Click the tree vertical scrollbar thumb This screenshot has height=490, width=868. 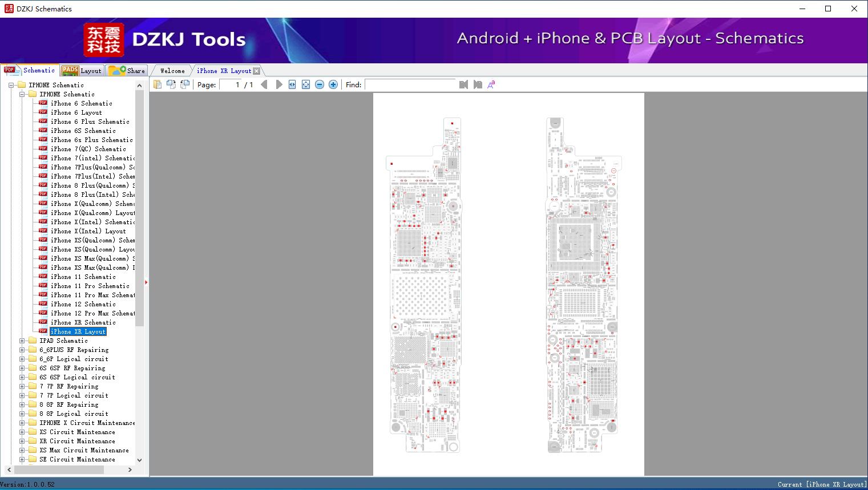point(140,208)
